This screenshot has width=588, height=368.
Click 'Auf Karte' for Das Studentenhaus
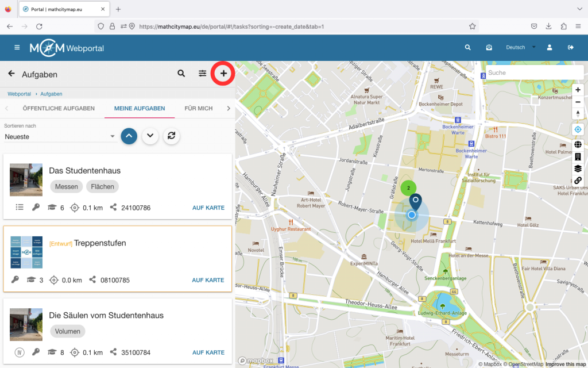coord(208,208)
